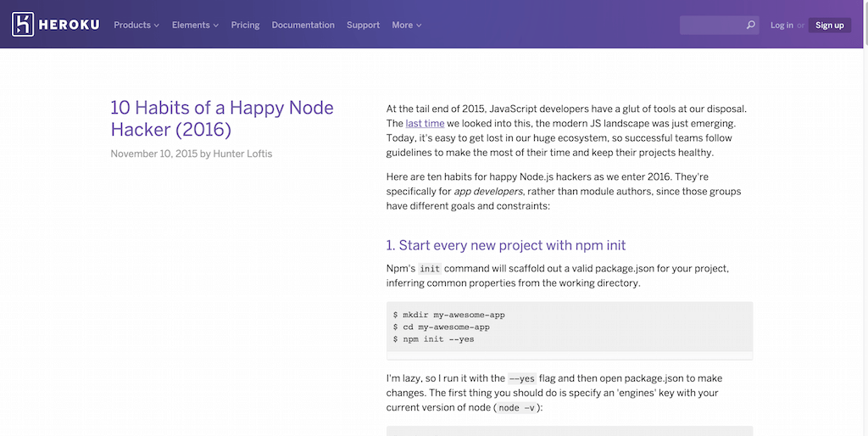Click the Log in link
868x436 pixels.
pos(782,25)
